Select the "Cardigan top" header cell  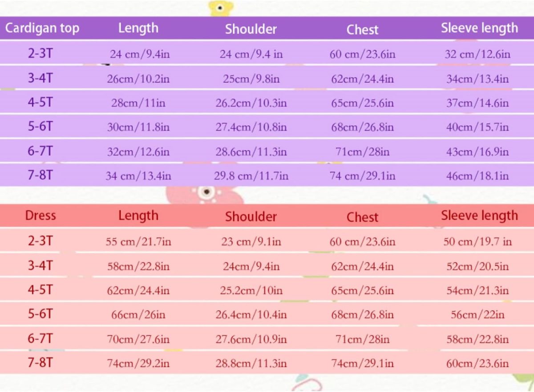point(42,28)
